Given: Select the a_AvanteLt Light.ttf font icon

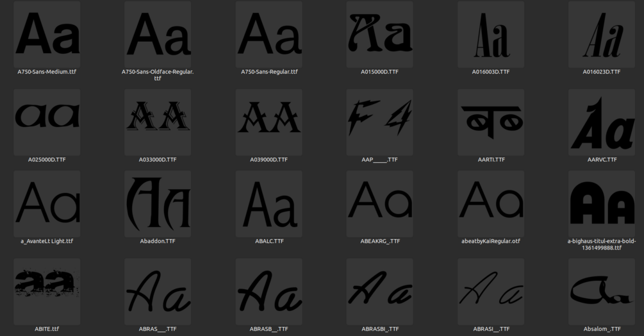Looking at the screenshot, I should point(47,204).
